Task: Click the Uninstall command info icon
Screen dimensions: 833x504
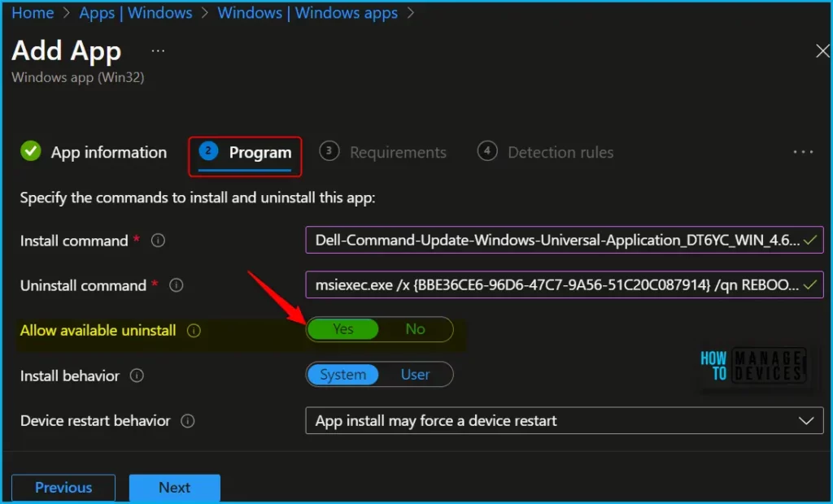Action: 177,285
